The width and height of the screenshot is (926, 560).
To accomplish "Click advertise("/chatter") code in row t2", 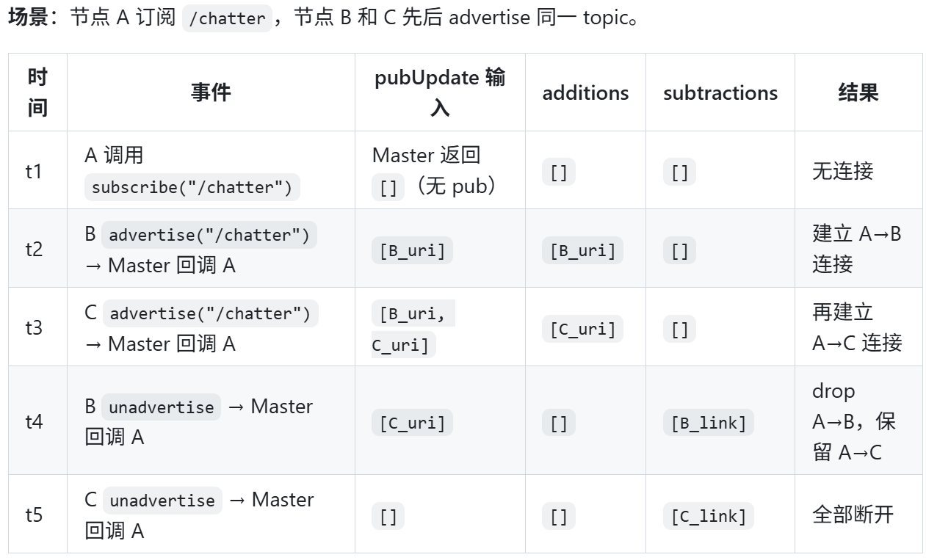I will point(209,235).
